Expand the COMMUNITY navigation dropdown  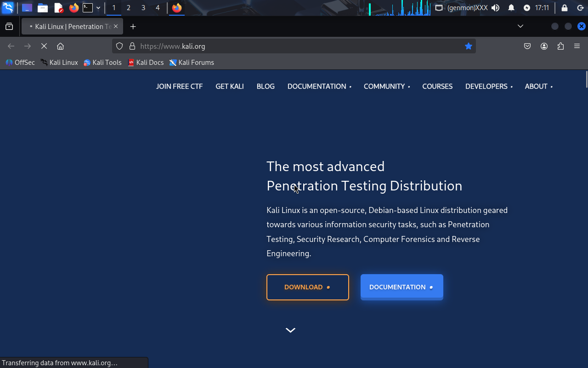pos(387,86)
